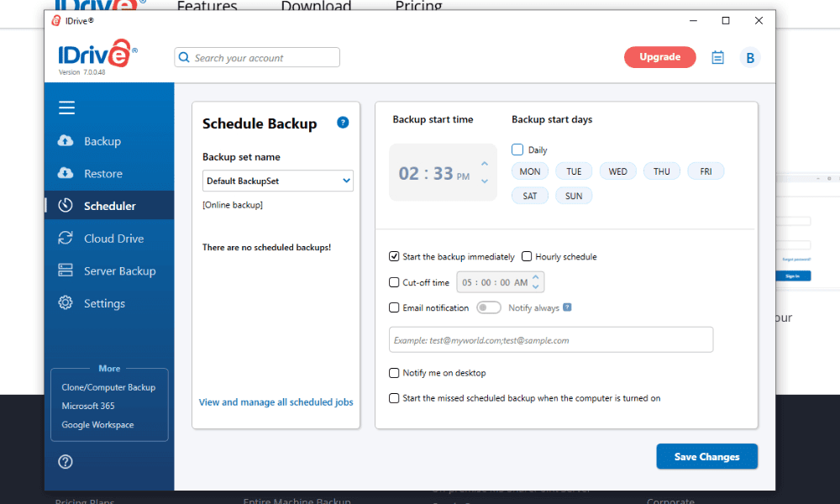Open the Server Backup icon

coord(66,270)
